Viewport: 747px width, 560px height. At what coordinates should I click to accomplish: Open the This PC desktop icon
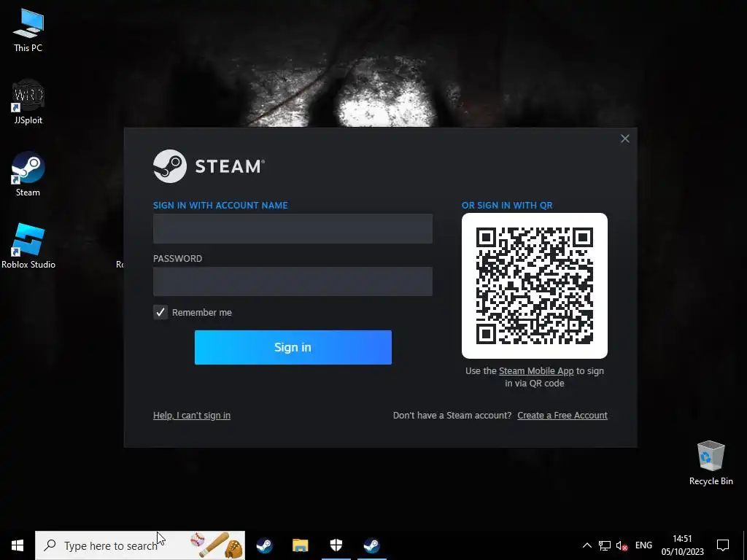point(28,29)
